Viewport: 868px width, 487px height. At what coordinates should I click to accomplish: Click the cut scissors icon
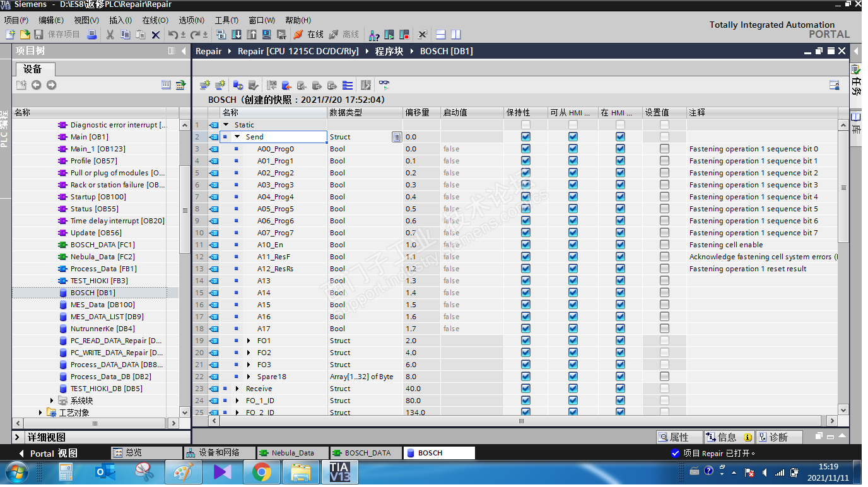(x=110, y=34)
